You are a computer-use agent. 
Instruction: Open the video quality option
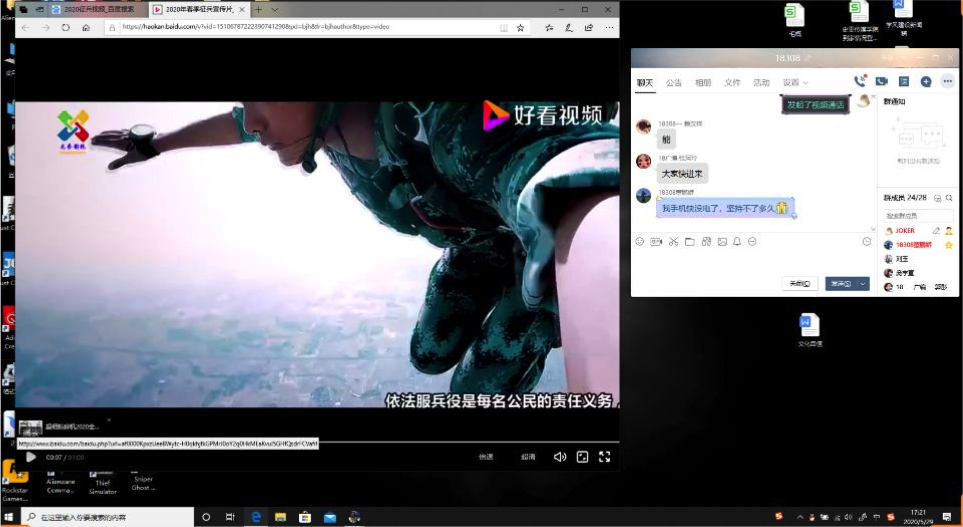(x=528, y=457)
